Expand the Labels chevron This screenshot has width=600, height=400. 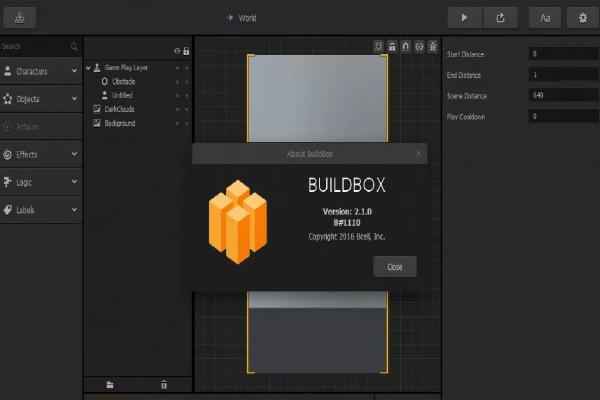(74, 209)
